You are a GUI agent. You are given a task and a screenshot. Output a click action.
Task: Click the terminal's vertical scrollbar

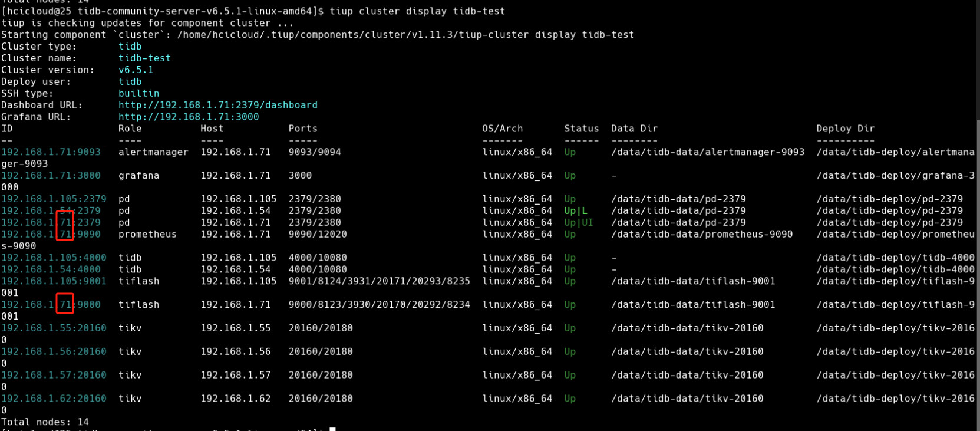pos(976,236)
